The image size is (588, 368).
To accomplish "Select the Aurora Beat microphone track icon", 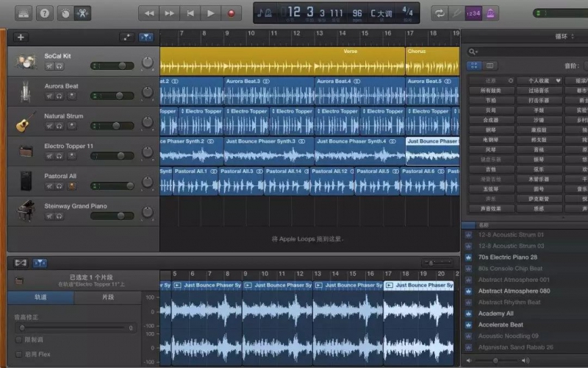I will point(25,91).
